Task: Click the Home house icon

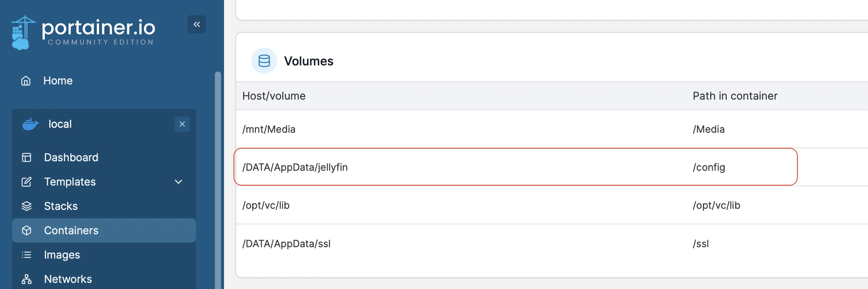Action: pyautogui.click(x=26, y=81)
